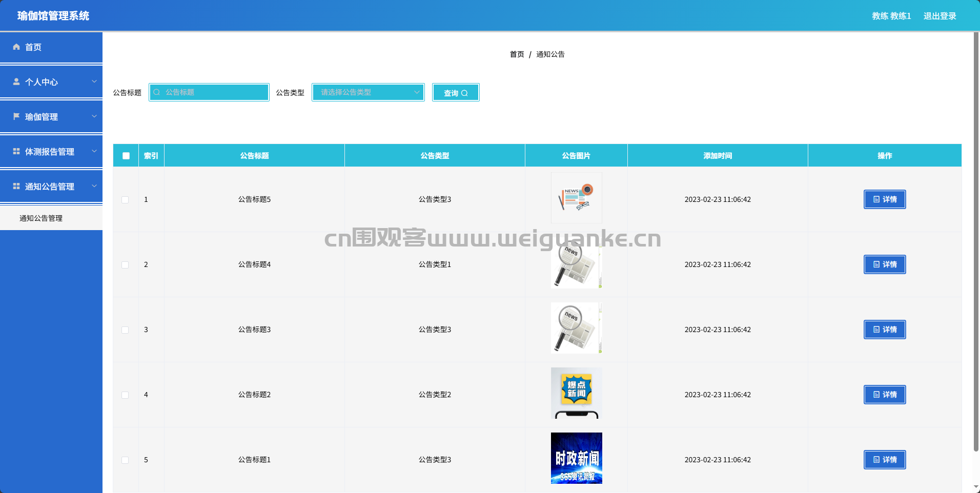Select the 通知公告管理 submenu item
Image resolution: width=980 pixels, height=493 pixels.
pos(51,218)
